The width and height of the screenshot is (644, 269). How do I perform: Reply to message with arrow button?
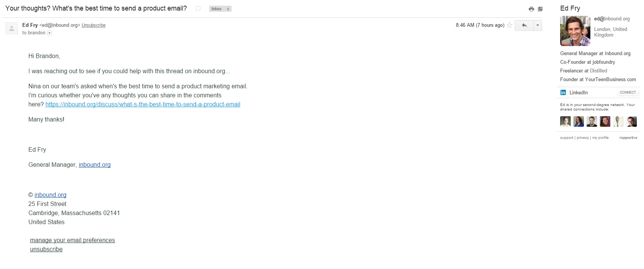point(524,25)
